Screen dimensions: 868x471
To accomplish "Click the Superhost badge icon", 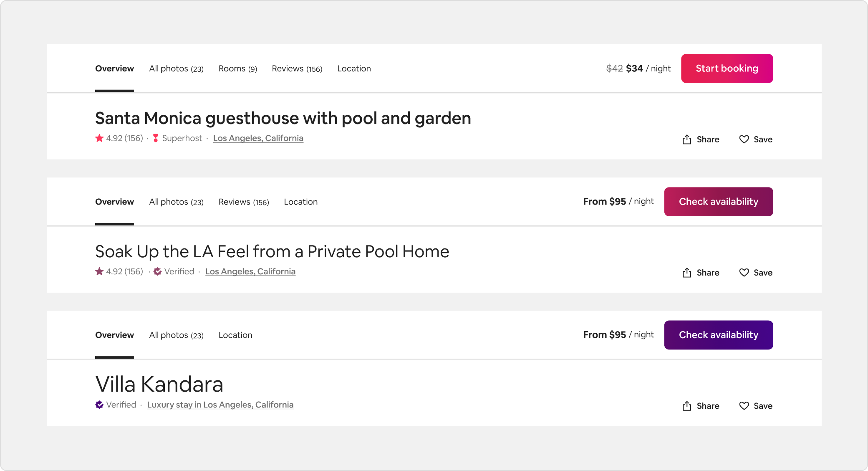I will point(156,138).
